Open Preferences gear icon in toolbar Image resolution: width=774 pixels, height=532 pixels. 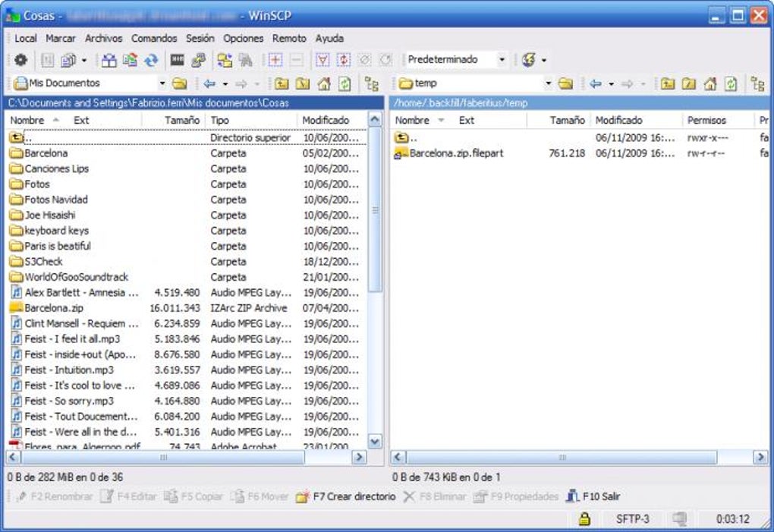click(x=20, y=60)
